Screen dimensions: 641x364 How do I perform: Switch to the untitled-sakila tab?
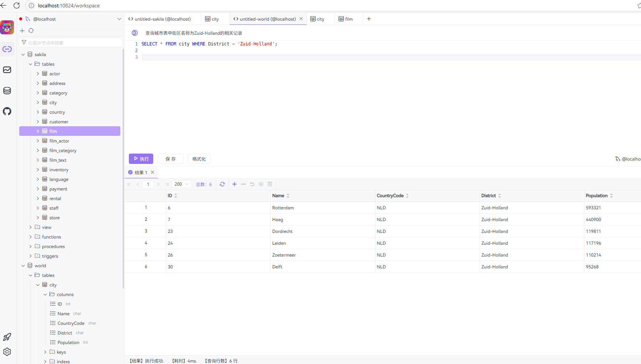(x=162, y=19)
